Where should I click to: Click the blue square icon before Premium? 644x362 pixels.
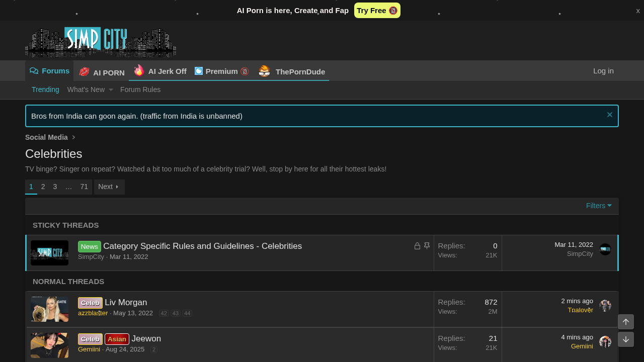click(199, 71)
